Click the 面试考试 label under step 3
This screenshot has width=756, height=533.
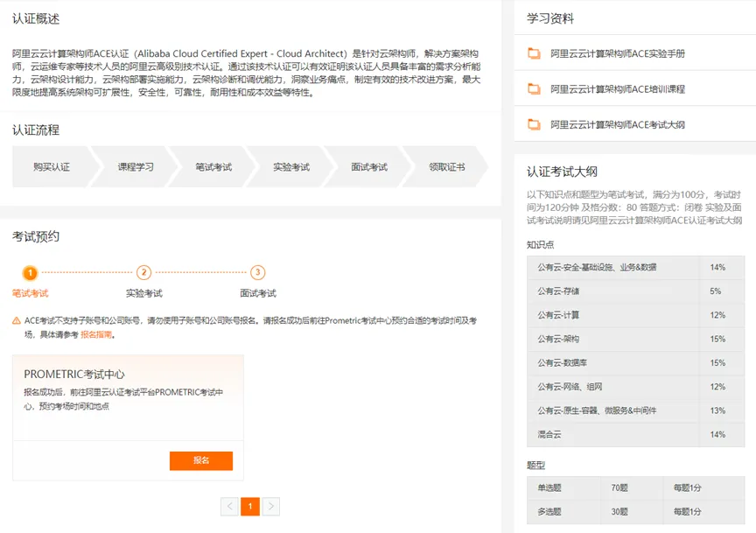258,293
